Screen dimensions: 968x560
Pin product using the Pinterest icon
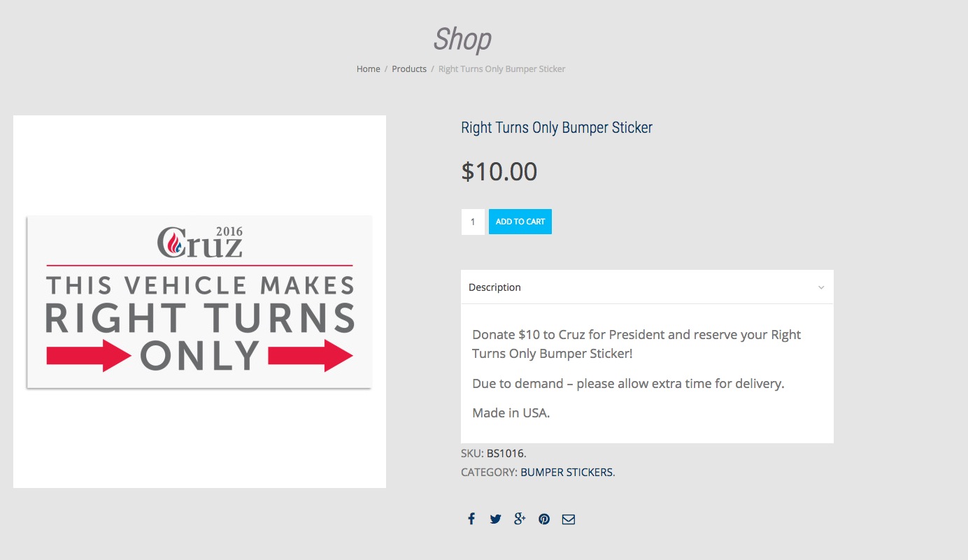(x=544, y=519)
